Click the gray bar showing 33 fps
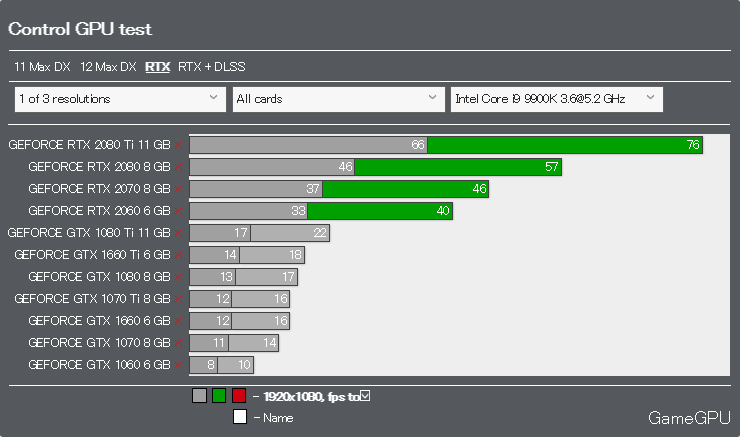This screenshot has width=740, height=437. coord(249,211)
